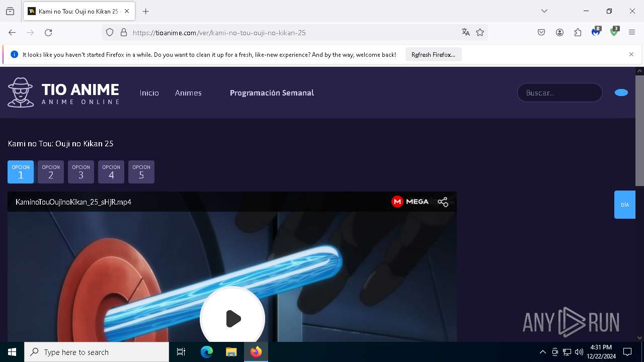Select Opcion 1 video server

pyautogui.click(x=21, y=172)
